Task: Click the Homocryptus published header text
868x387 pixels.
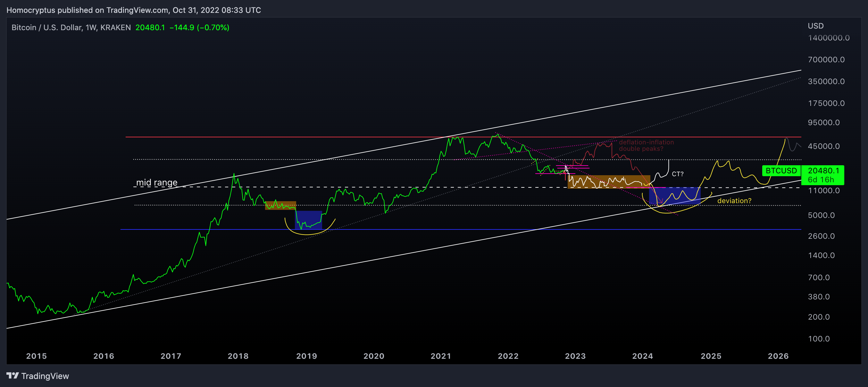Action: 134,10
